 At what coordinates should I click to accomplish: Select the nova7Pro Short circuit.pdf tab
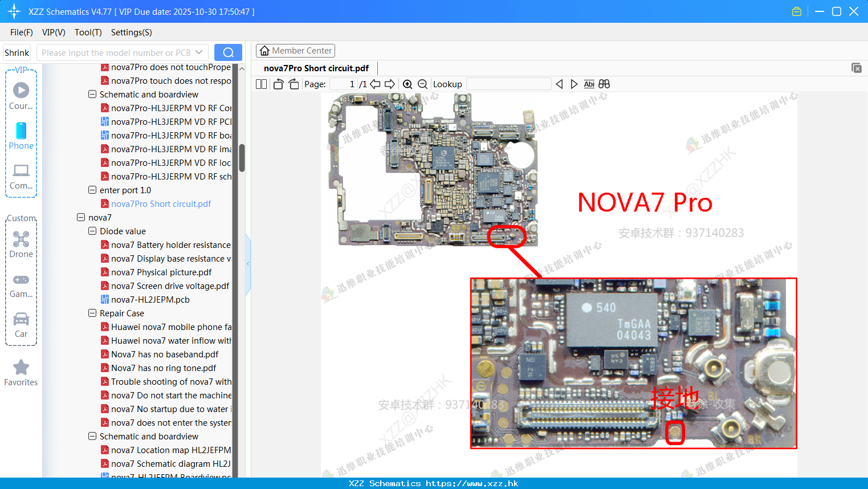click(x=316, y=68)
